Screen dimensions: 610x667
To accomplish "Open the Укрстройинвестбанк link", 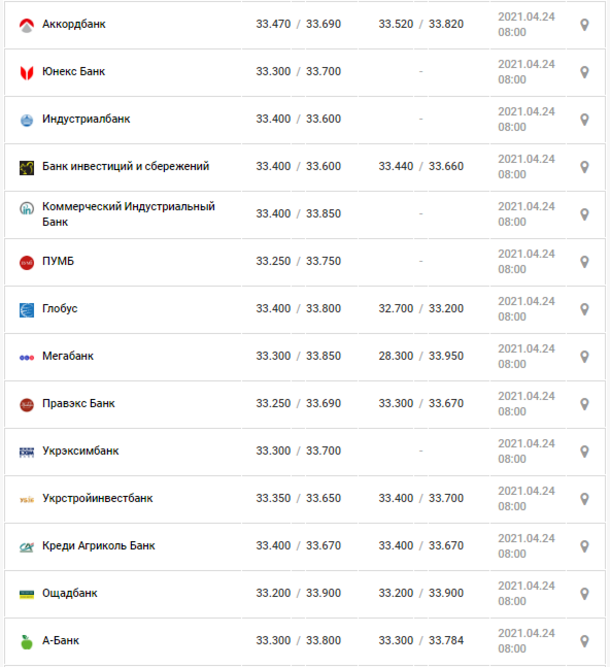I will [x=97, y=498].
